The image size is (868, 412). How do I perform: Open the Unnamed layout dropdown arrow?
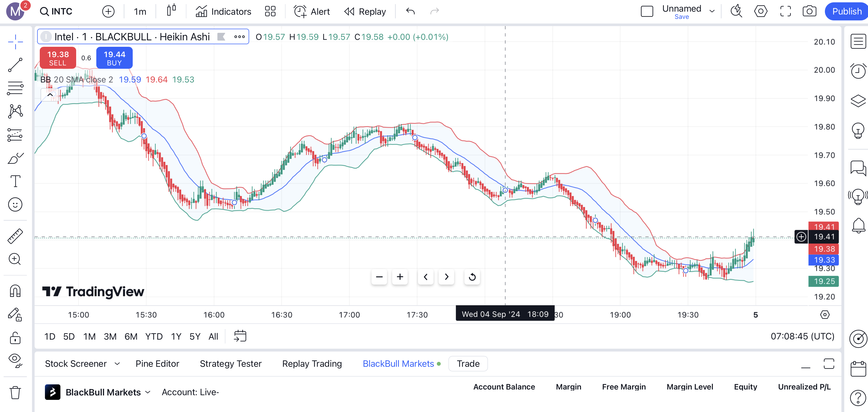click(x=712, y=11)
